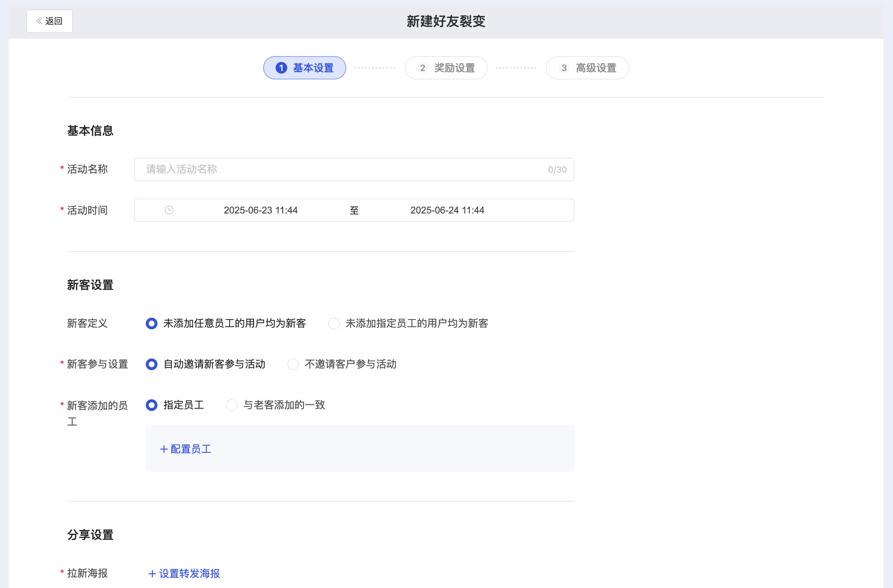The image size is (893, 588).
Task: Click the 新客设置 section heading
Action: 90,285
